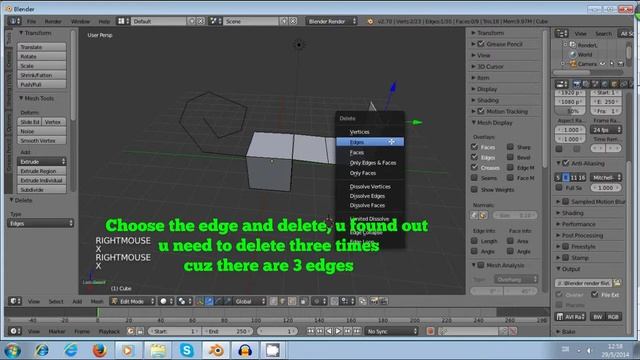
Task: Toggle the Grease Pencil checkbox
Action: tap(481, 44)
